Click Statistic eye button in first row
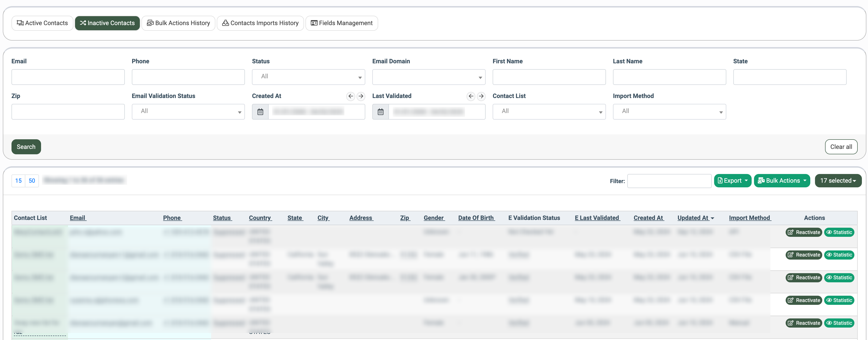868x340 pixels. pyautogui.click(x=839, y=232)
